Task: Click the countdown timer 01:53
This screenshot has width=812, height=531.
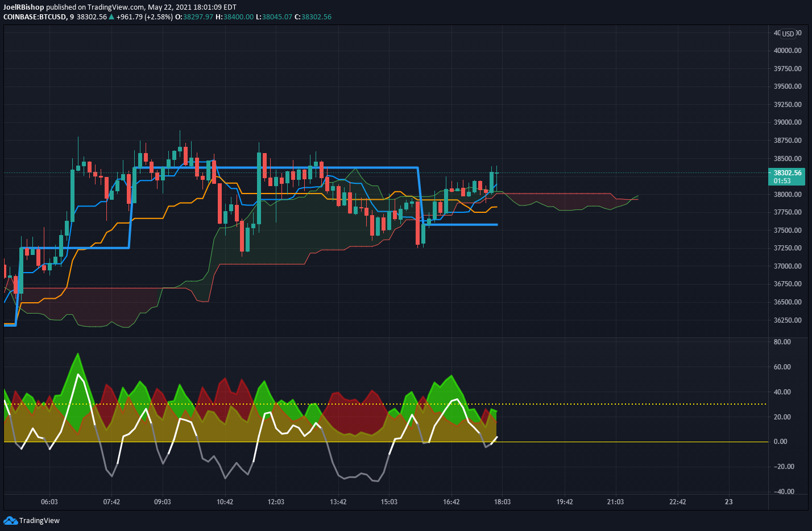Action: 782,181
